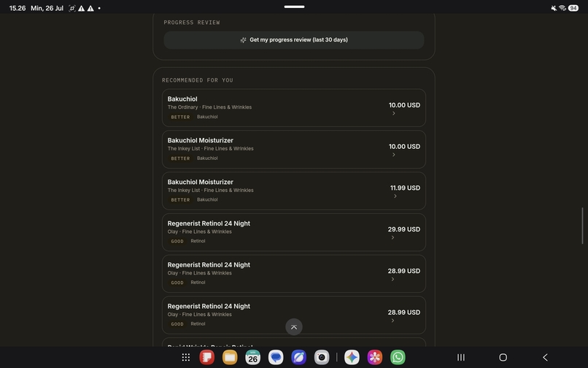Open the Gemini sparkle app icon
Screen dimensions: 588x368
coord(352,357)
